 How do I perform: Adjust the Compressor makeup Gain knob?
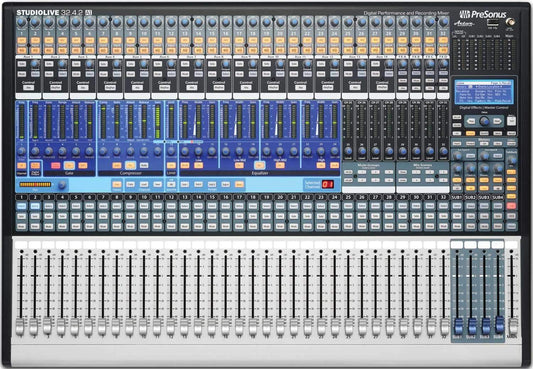click(x=157, y=152)
